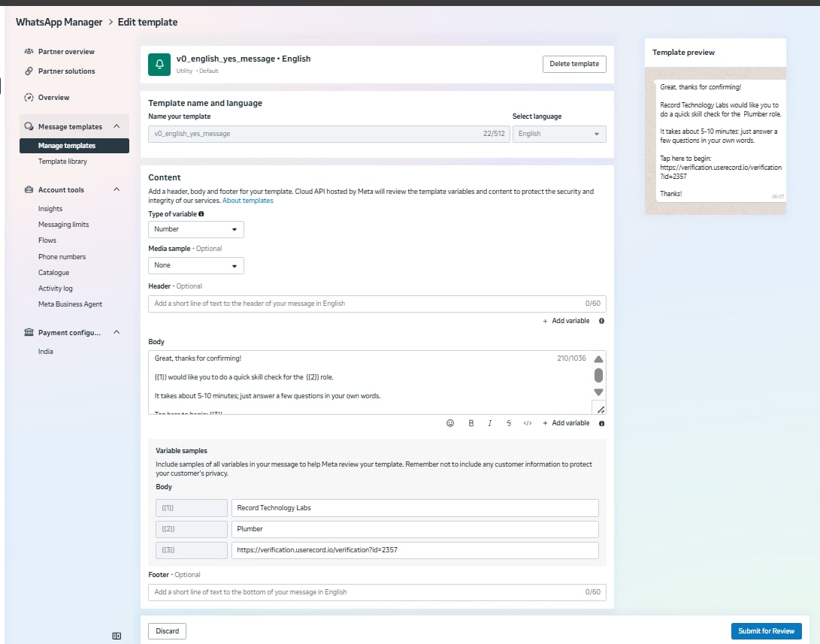The image size is (820, 644).
Task: Open Catalogue page
Action: coord(53,272)
